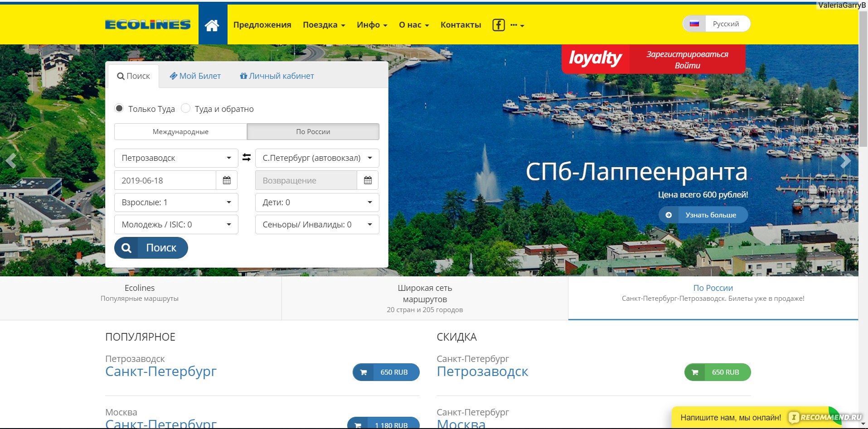The height and width of the screenshot is (429, 868).
Task: Click the СПб-Лаппеенранта banner heading
Action: click(636, 172)
